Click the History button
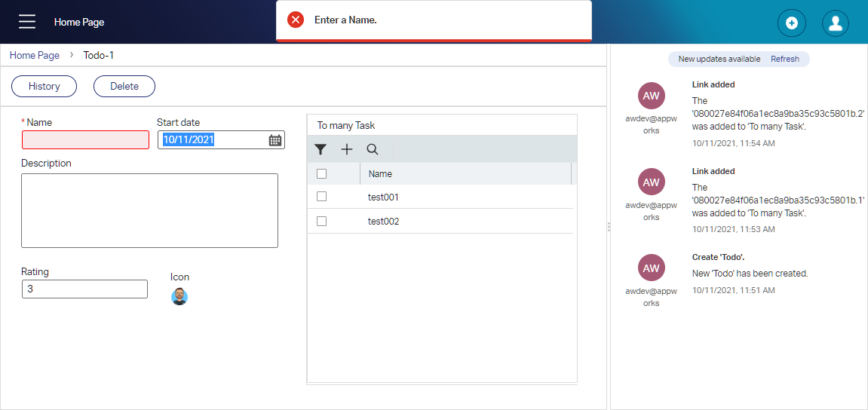This screenshot has width=868, height=410. [x=44, y=87]
